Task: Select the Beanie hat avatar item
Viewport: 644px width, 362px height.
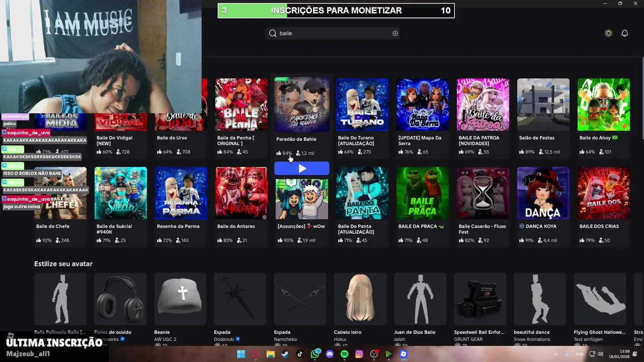Action: pyautogui.click(x=180, y=300)
